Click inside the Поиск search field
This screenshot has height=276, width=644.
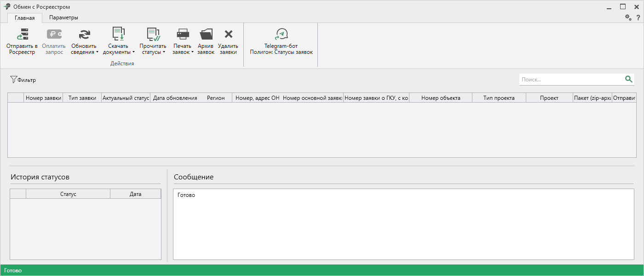(x=570, y=80)
